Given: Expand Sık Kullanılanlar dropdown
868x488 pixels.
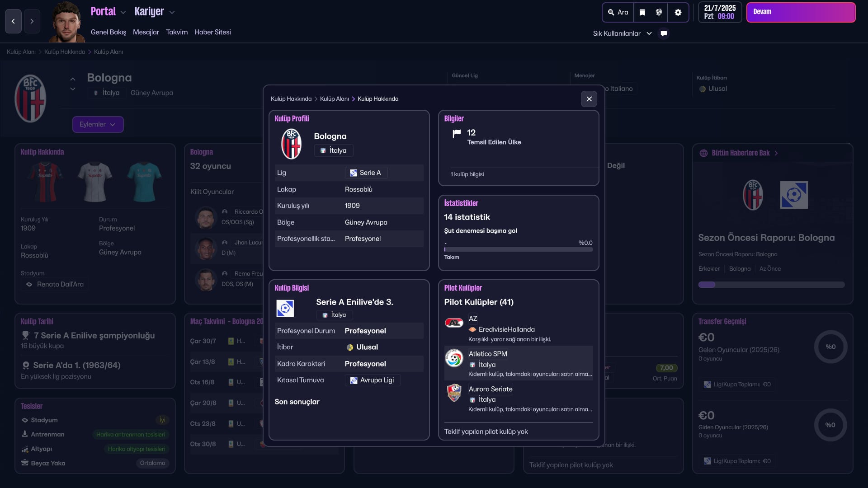Looking at the screenshot, I should 622,33.
